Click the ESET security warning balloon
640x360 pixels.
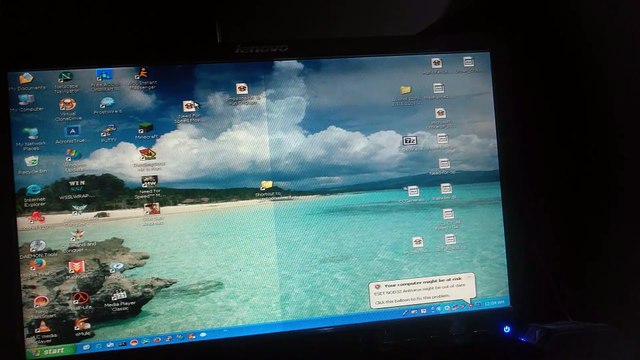422,291
